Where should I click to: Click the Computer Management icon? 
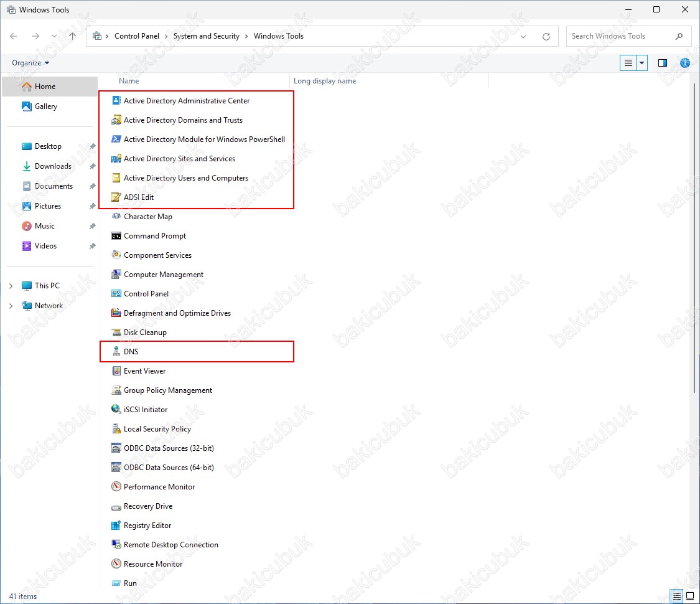point(116,275)
